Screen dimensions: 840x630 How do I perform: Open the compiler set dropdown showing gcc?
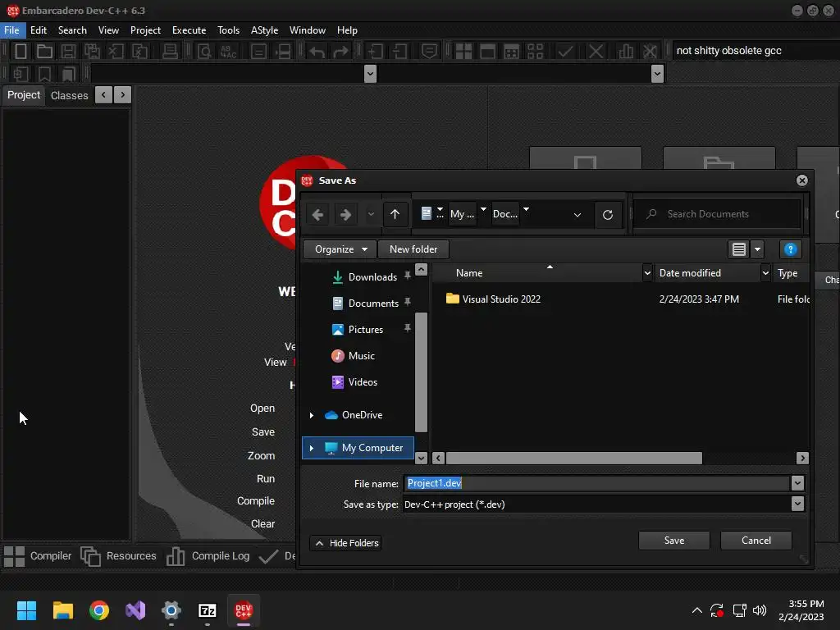tap(755, 51)
